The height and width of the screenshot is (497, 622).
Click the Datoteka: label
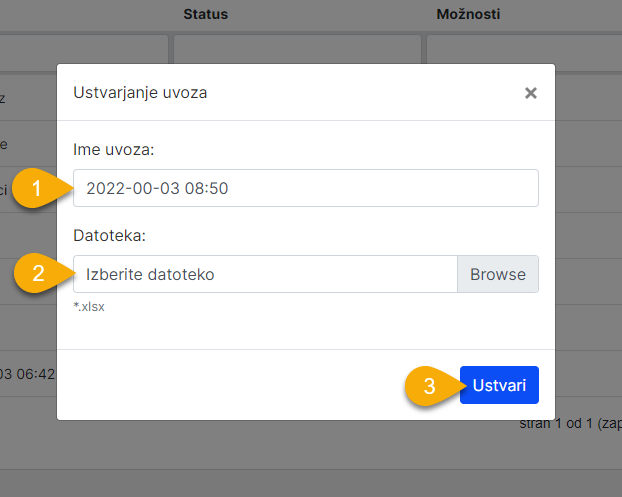109,236
